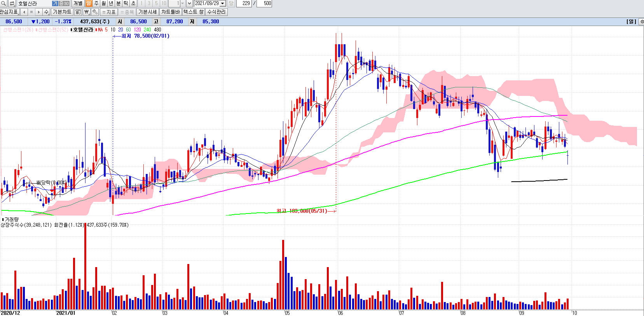Click the 개별 button

78,3
